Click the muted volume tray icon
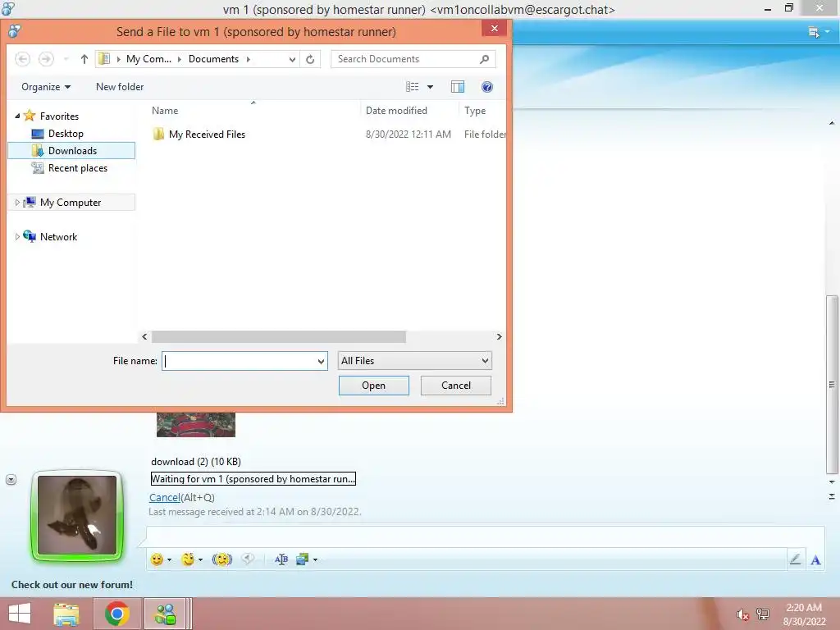Viewport: 840px width, 630px height. pyautogui.click(x=742, y=614)
